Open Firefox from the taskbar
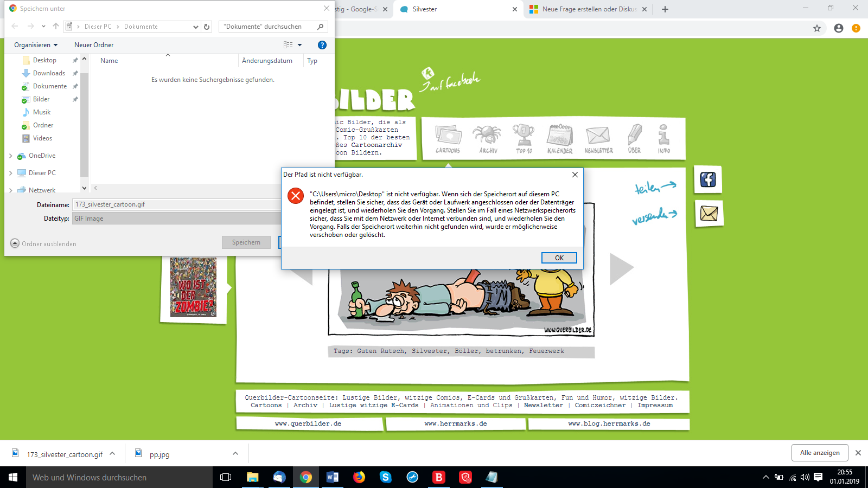 point(359,477)
